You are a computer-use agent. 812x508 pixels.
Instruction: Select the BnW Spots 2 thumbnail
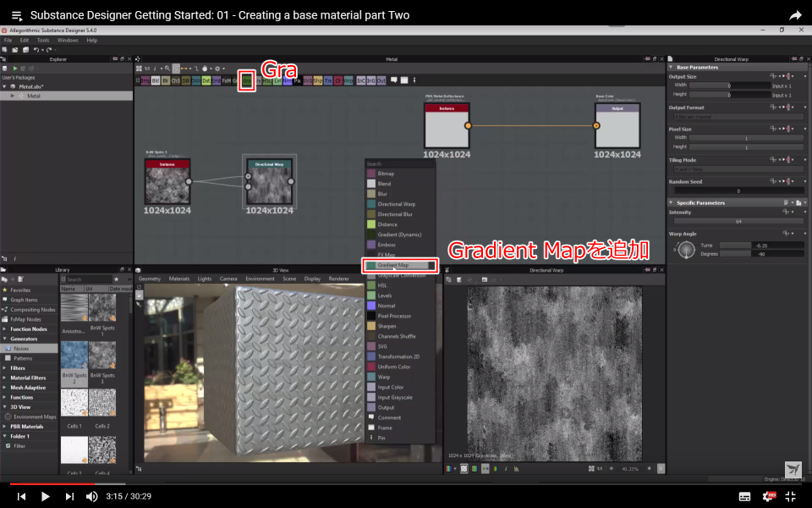[74, 355]
